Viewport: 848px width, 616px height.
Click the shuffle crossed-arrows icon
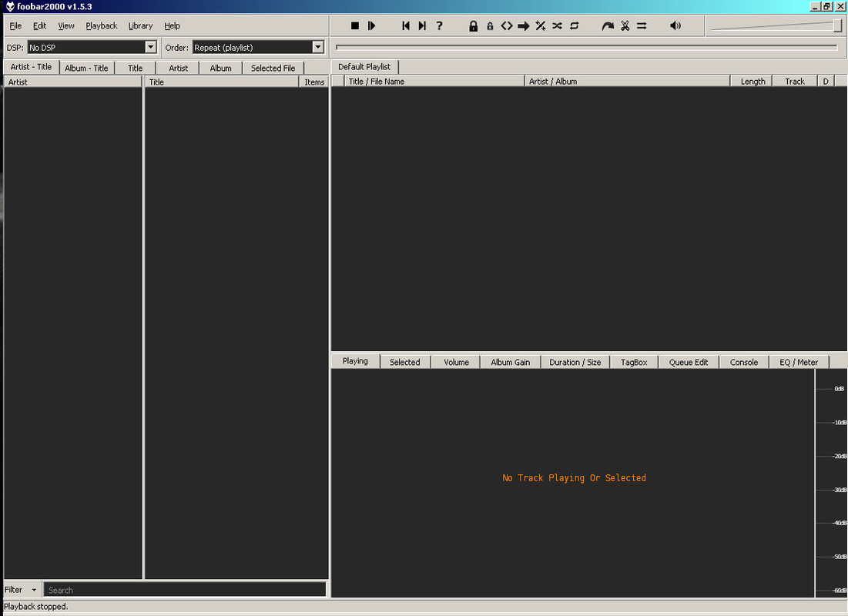pos(557,25)
